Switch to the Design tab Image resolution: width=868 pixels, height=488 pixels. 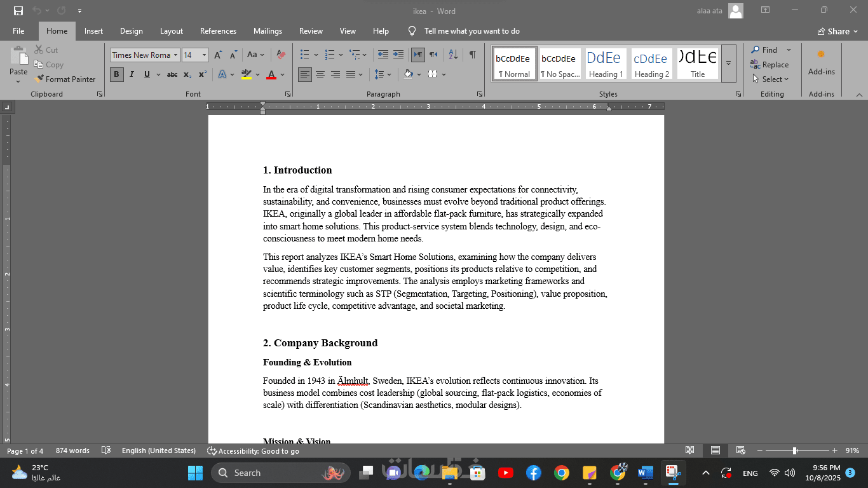point(132,31)
